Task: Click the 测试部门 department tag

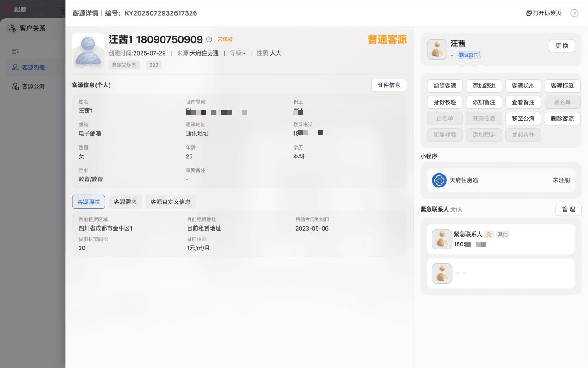Action: coord(469,55)
